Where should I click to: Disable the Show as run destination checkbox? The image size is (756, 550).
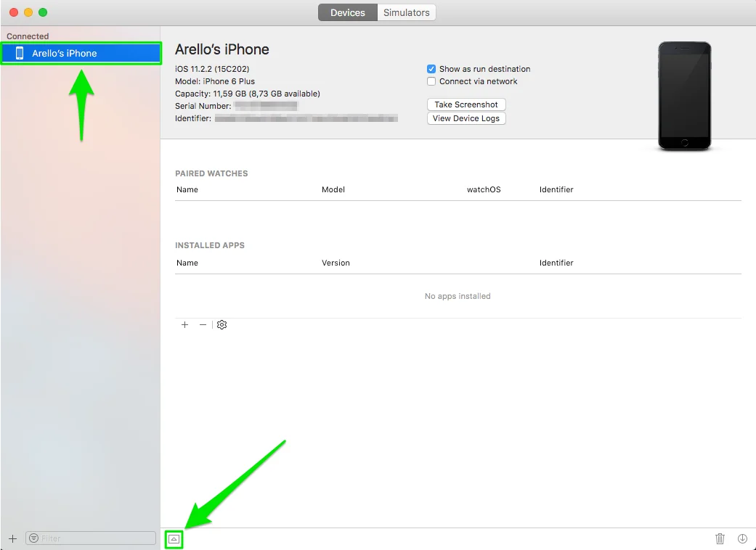coord(431,68)
